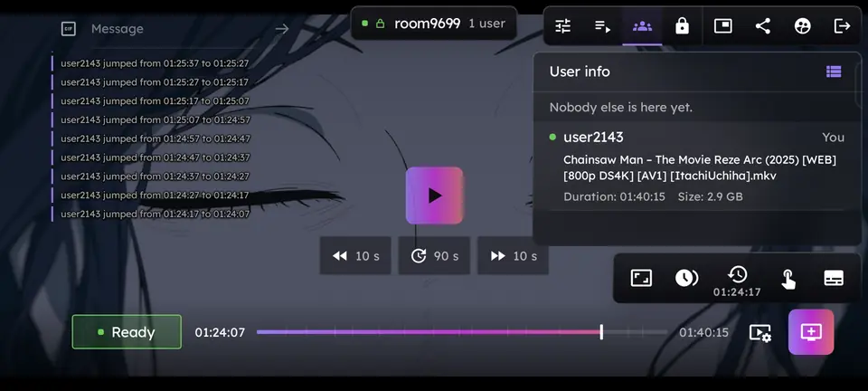Click log entry 01:24:17 to 01:24:07
This screenshot has height=391, width=868.
(155, 214)
